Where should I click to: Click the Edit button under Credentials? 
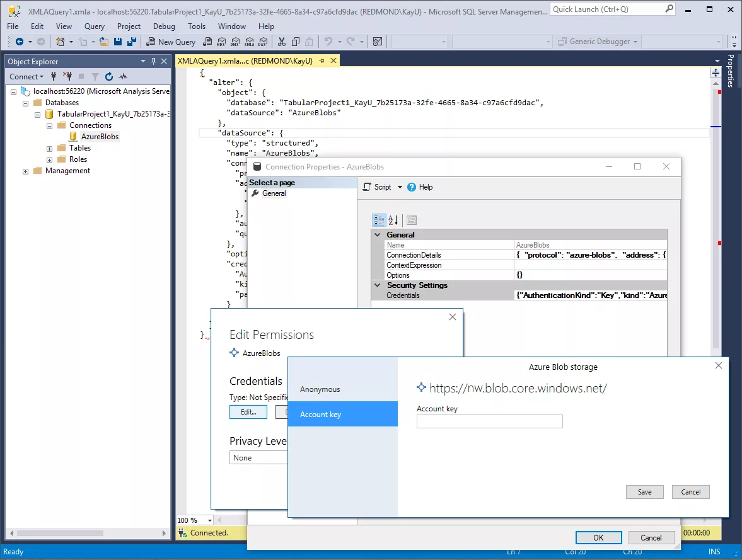coord(248,412)
